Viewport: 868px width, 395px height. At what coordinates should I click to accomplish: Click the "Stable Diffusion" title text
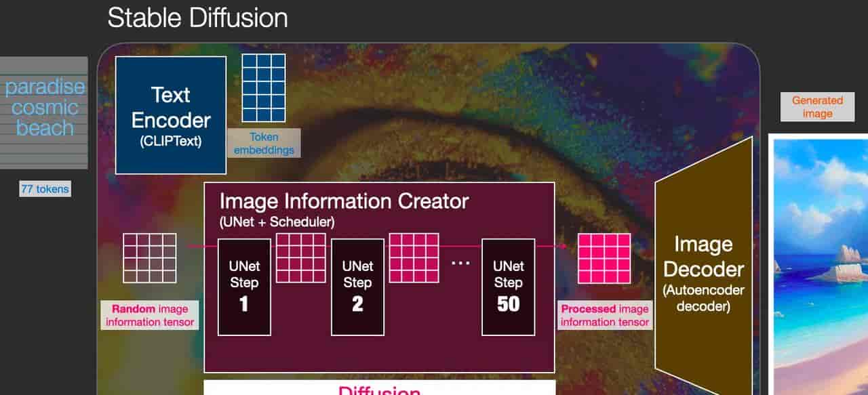coord(198,18)
